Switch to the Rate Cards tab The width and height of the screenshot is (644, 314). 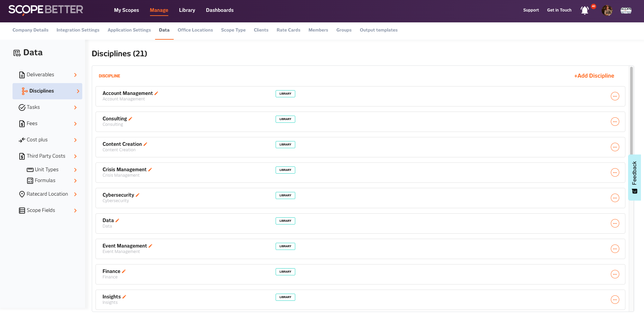tap(288, 30)
